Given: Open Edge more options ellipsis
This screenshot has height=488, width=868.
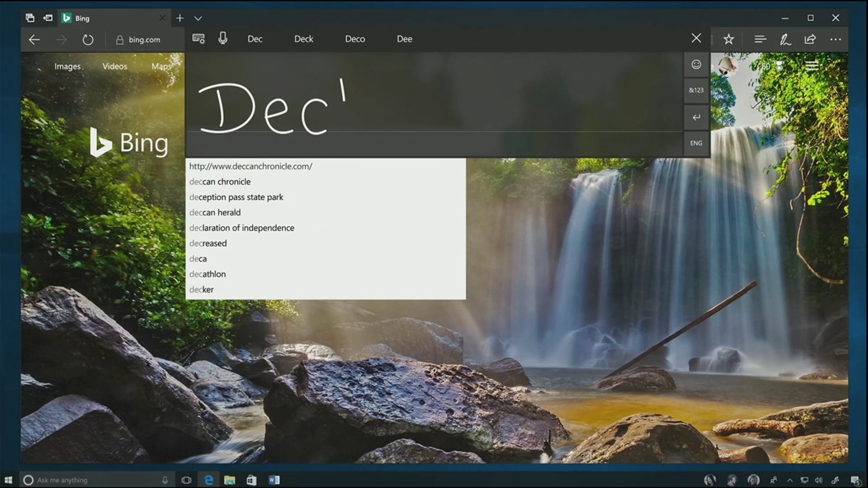Looking at the screenshot, I should pos(835,39).
